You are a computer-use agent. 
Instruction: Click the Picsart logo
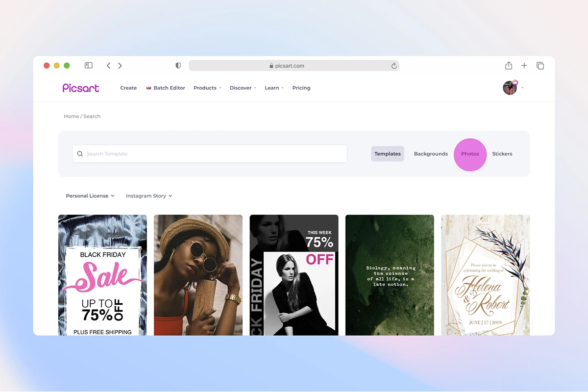[81, 88]
